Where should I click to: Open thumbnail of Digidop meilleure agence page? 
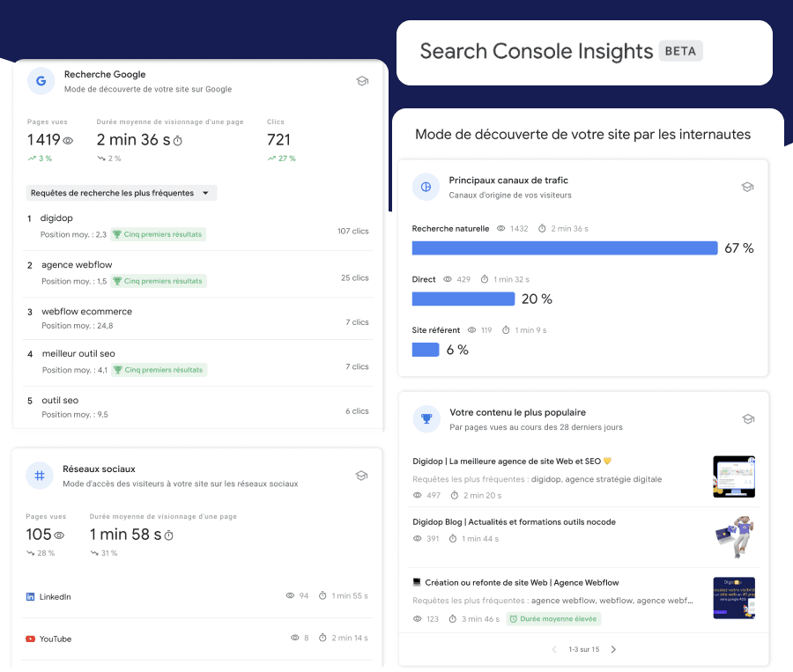pyautogui.click(x=734, y=476)
